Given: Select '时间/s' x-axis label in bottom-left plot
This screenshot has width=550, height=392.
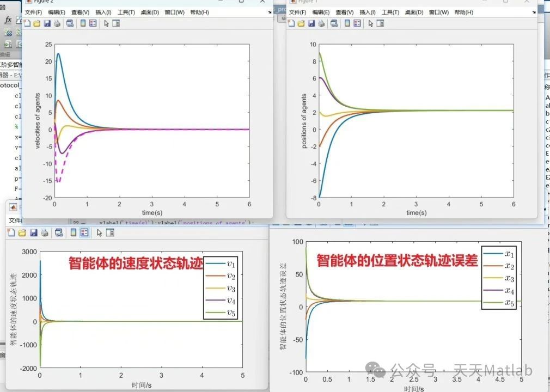Looking at the screenshot, I should 142,385.
